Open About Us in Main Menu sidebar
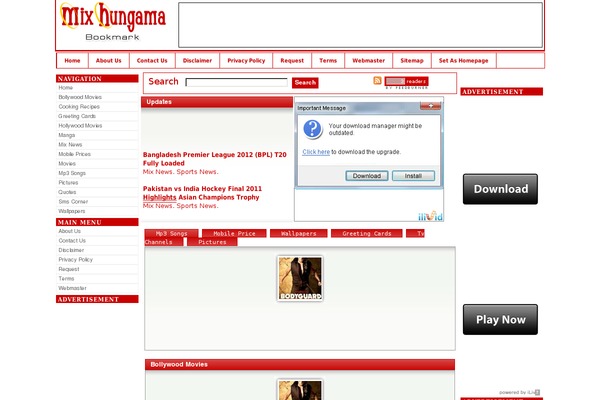 pyautogui.click(x=69, y=231)
